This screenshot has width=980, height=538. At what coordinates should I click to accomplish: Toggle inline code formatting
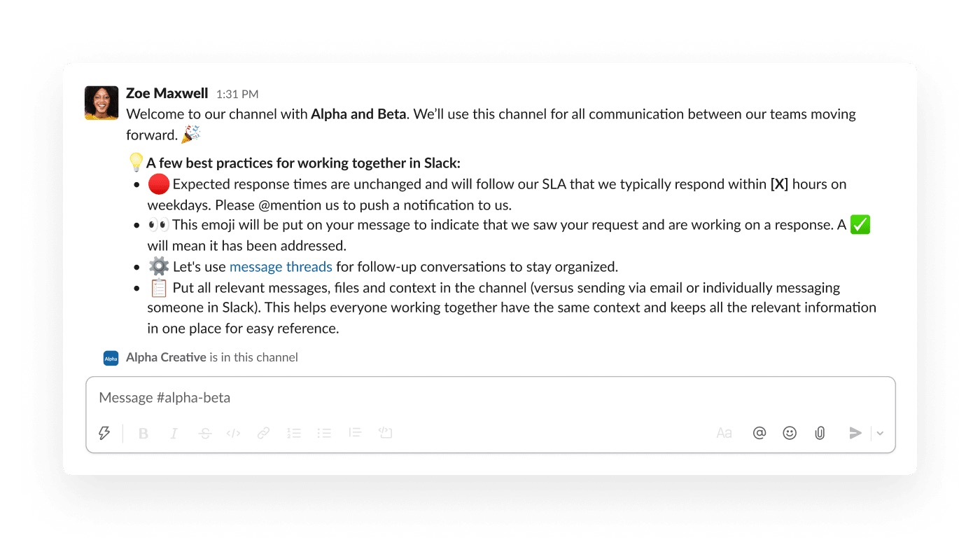pyautogui.click(x=234, y=434)
